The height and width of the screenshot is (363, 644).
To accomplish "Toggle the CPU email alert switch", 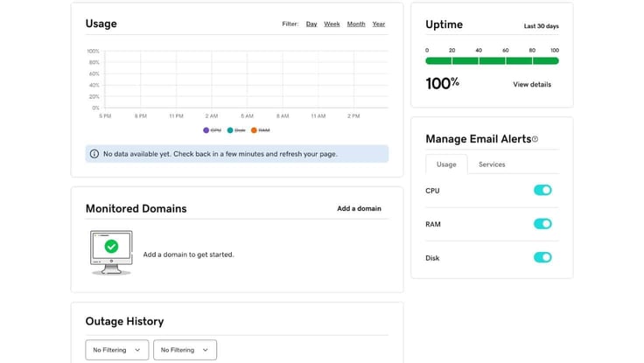I will coord(542,190).
